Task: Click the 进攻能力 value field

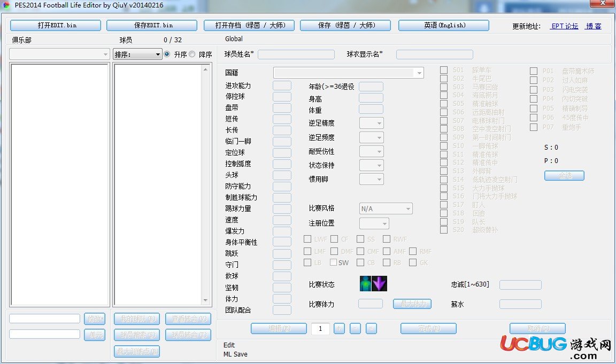Action: [x=282, y=86]
